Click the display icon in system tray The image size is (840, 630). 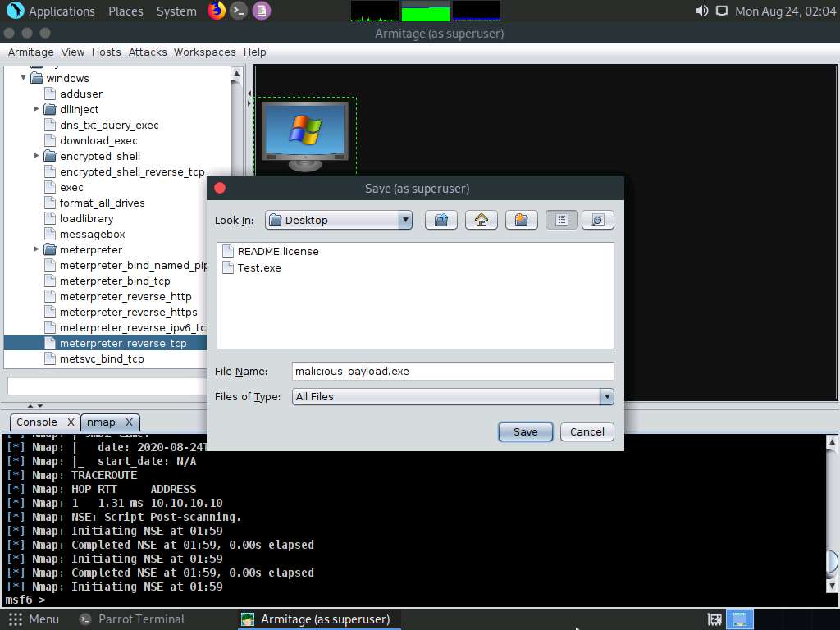pos(722,11)
